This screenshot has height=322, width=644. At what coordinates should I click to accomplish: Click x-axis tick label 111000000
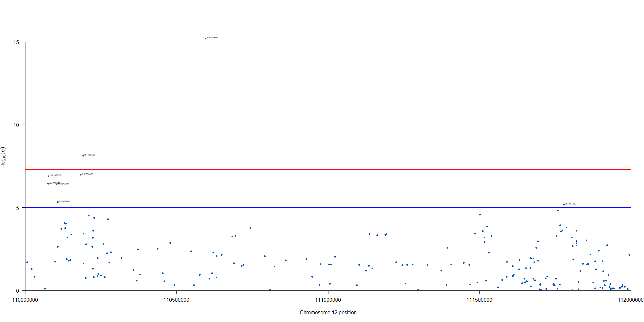(x=328, y=300)
